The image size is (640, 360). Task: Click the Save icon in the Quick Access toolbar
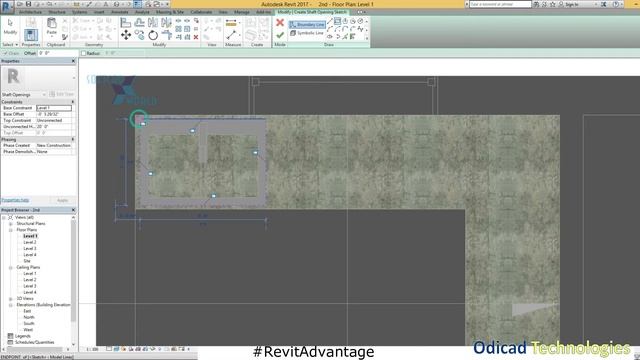[x=28, y=4]
